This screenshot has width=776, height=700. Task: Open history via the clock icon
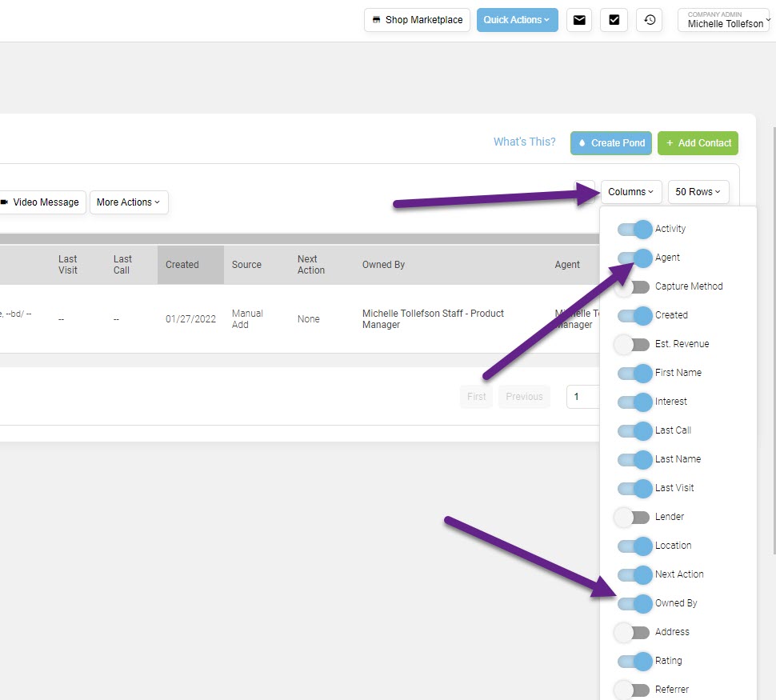[650, 20]
